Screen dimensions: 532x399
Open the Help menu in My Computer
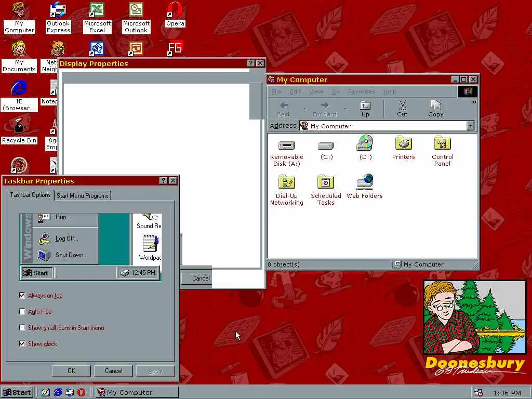tap(390, 91)
